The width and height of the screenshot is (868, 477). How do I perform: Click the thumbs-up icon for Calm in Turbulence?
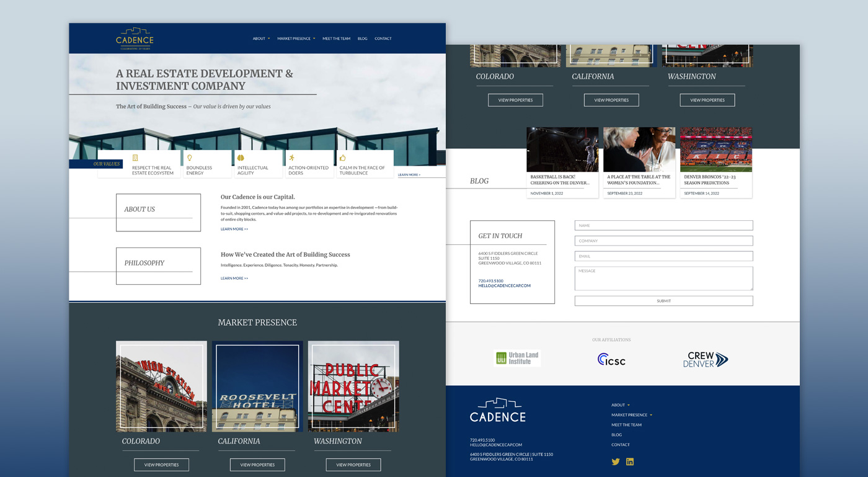tap(343, 158)
